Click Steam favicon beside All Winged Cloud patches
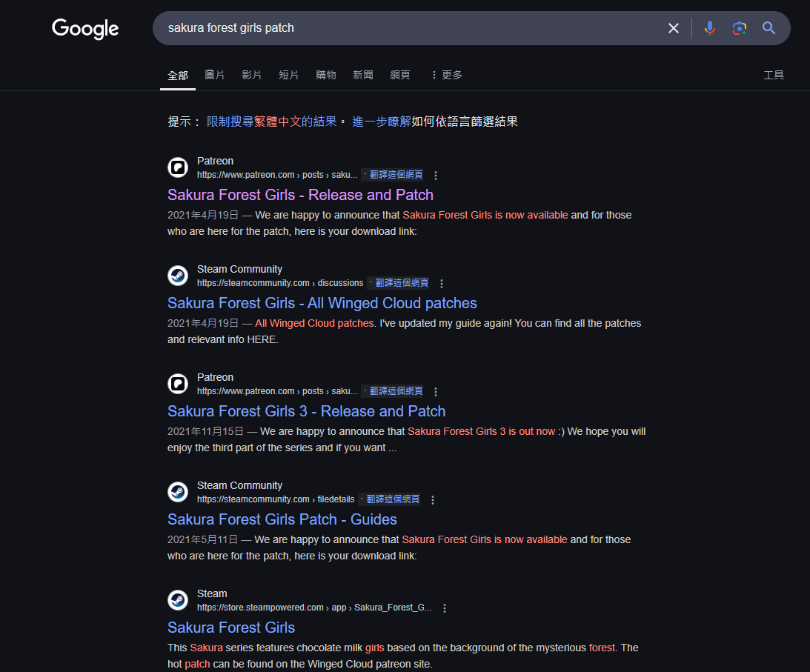This screenshot has width=810, height=672. coord(178,276)
